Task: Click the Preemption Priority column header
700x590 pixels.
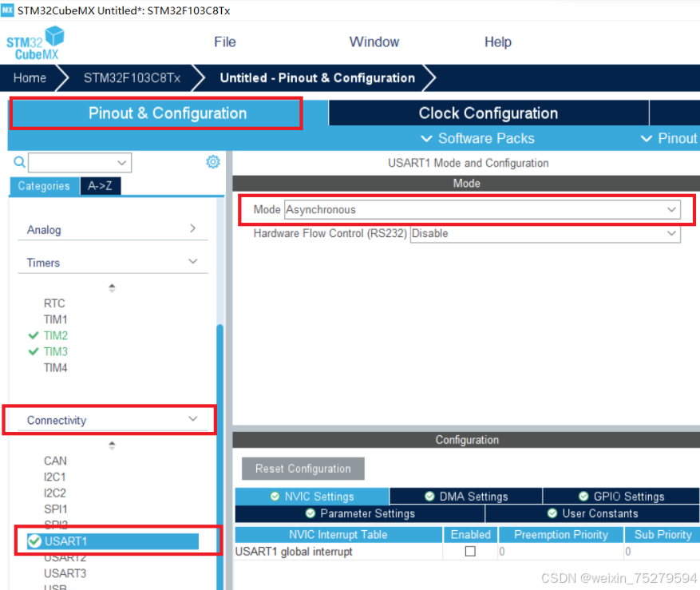Action: point(561,535)
